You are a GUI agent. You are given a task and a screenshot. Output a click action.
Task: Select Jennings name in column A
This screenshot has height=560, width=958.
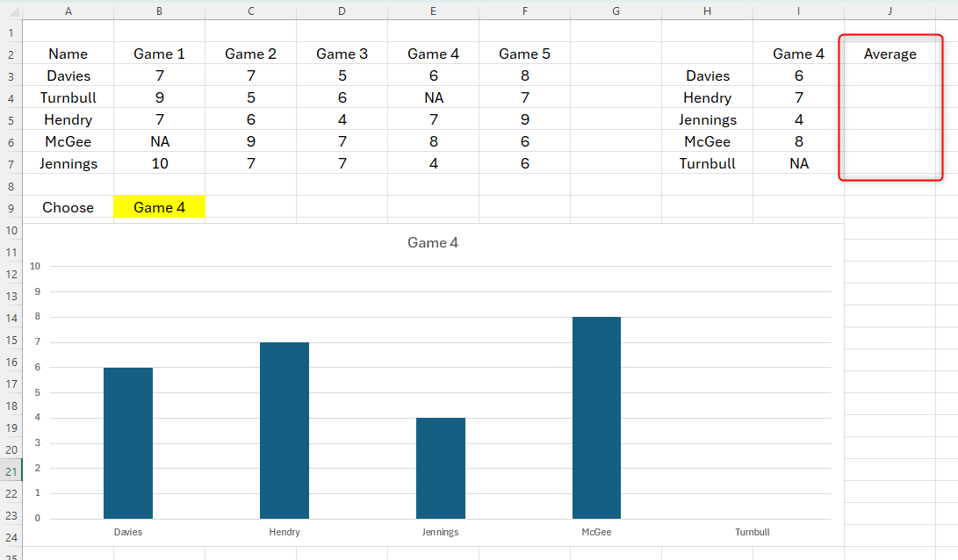click(68, 163)
